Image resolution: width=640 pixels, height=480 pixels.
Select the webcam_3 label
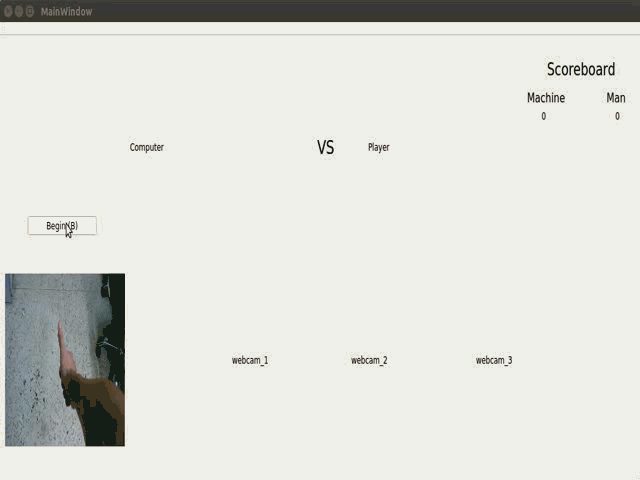point(494,360)
